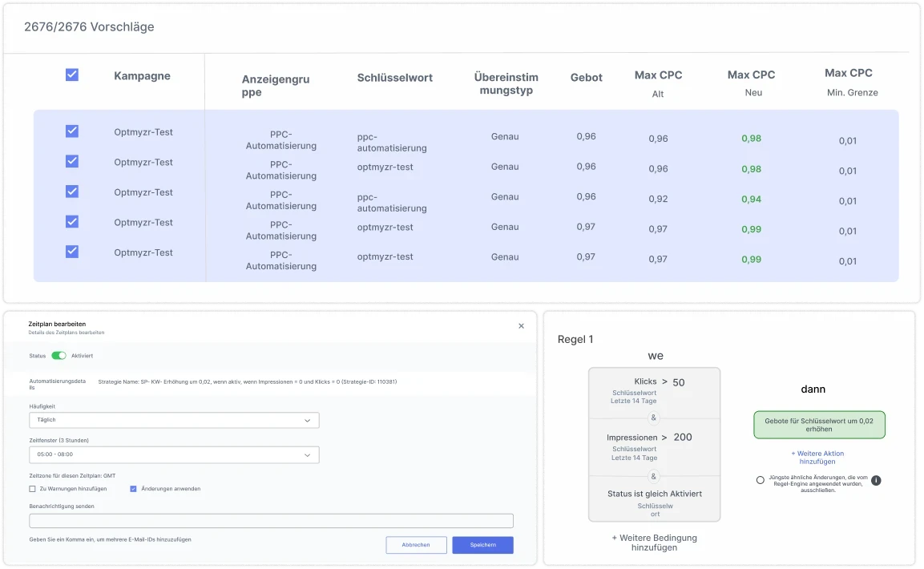
Task: Click the Kampagne column header
Action: (142, 76)
